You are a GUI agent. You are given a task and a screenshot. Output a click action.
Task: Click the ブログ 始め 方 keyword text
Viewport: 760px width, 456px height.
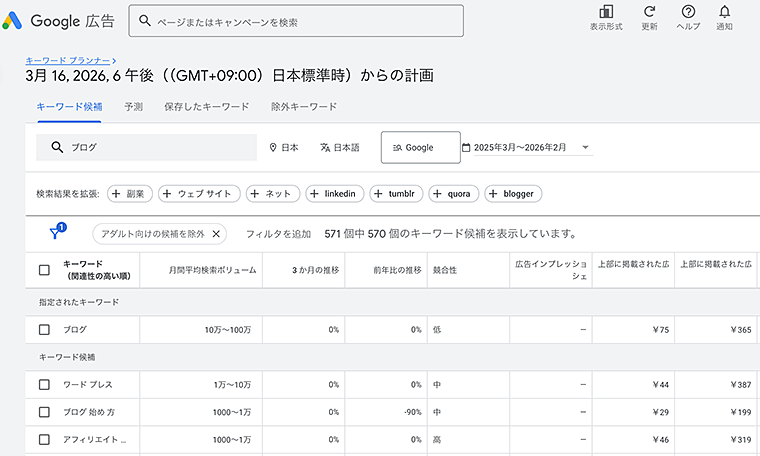point(89,412)
